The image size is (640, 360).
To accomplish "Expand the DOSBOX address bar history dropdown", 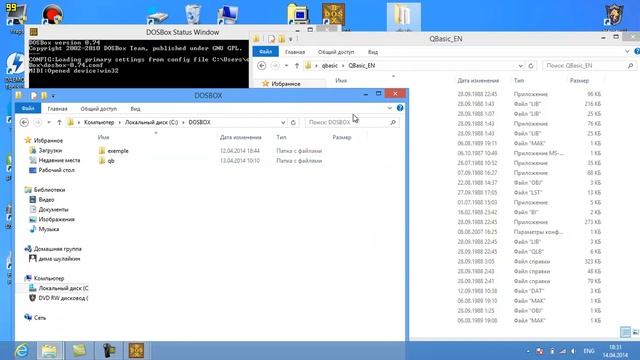I will pos(283,122).
